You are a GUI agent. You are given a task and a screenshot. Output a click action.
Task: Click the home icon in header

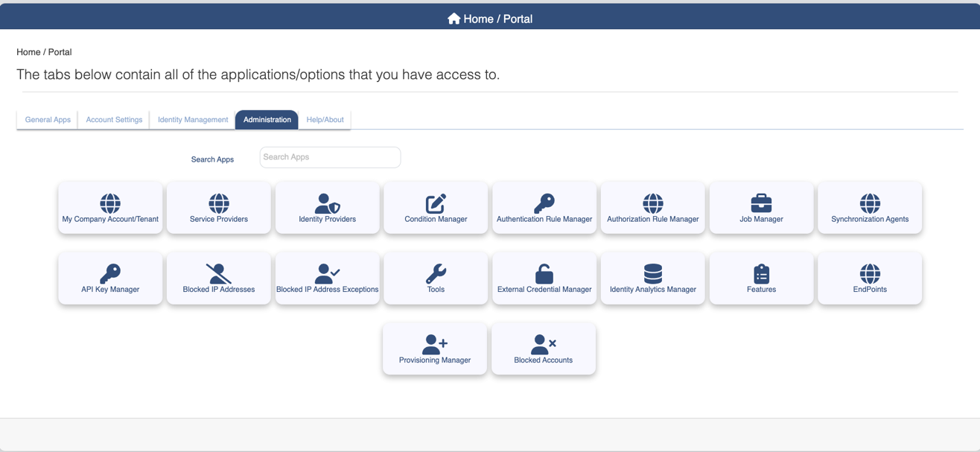(454, 19)
